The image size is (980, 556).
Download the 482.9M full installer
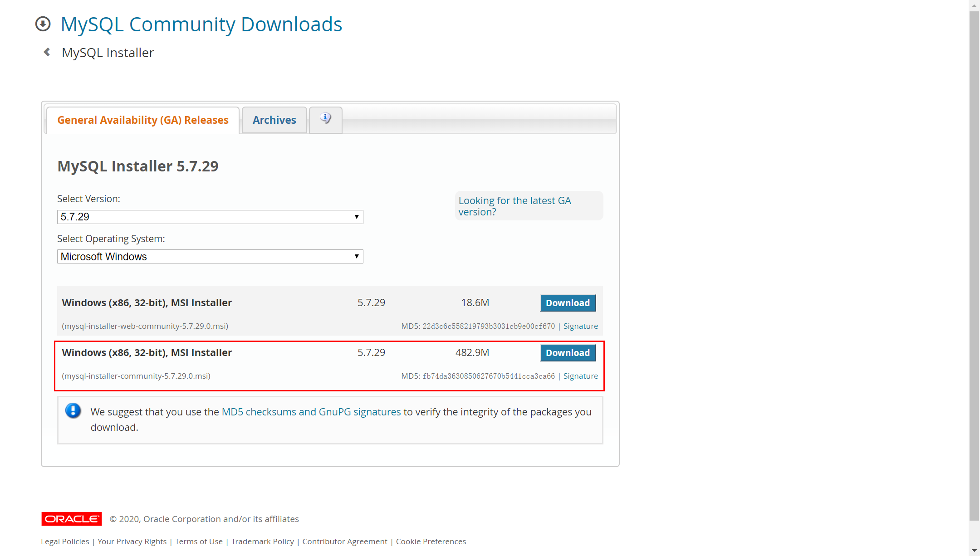[568, 353]
